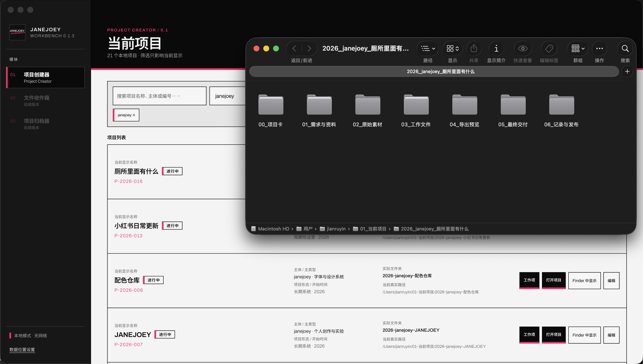Open the 项目归档器 module
The image size is (643, 364).
coord(45,124)
